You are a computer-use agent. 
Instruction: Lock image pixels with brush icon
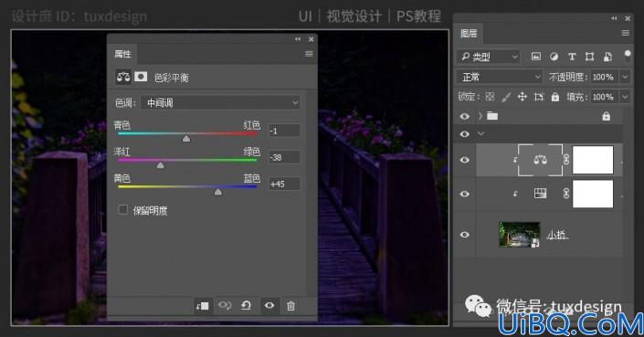[506, 97]
